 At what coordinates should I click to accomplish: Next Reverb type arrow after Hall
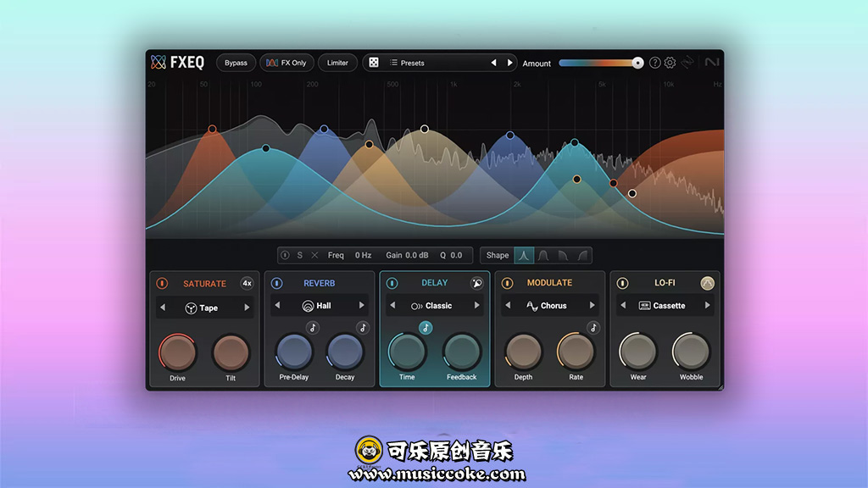(x=361, y=305)
